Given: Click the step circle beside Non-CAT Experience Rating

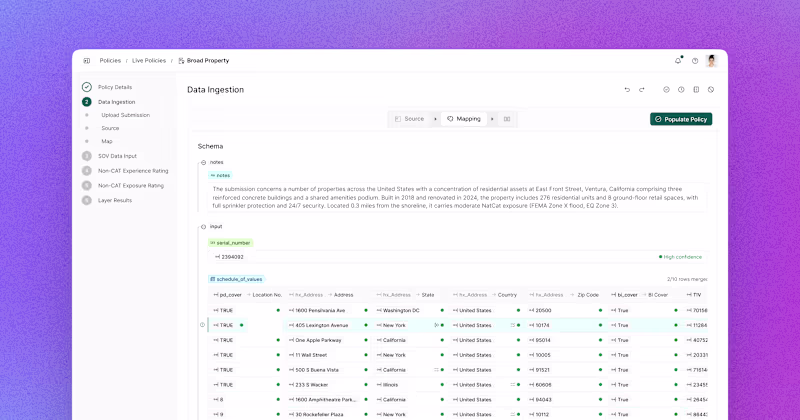Looking at the screenshot, I should pos(87,171).
